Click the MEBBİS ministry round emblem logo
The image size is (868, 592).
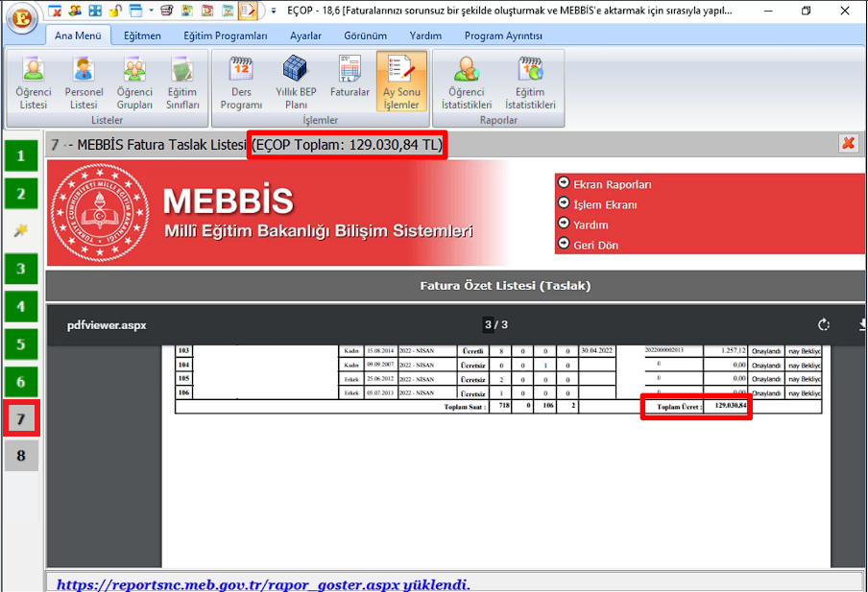(x=100, y=212)
